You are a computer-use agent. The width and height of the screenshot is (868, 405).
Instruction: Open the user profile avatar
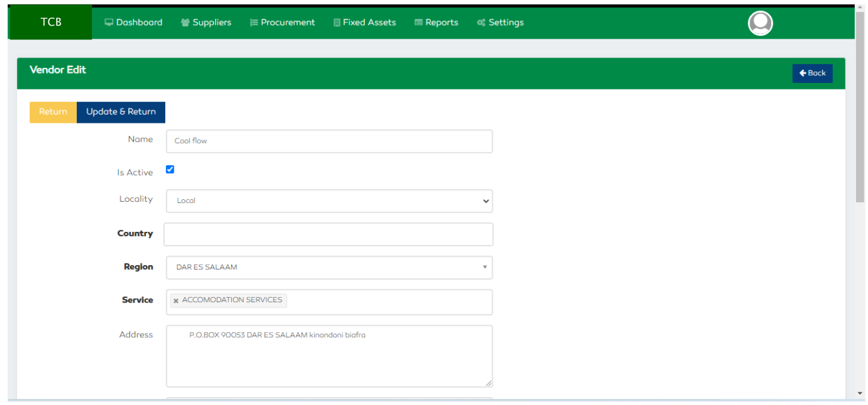point(760,24)
